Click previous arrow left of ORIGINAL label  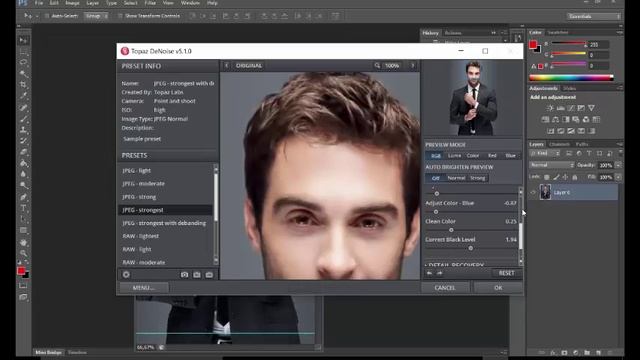coord(227,65)
